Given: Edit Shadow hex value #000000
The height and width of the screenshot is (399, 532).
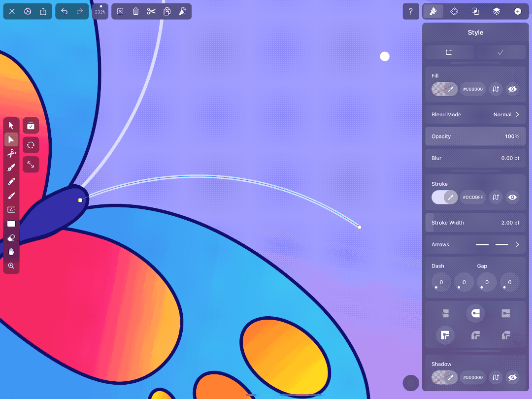Looking at the screenshot, I should point(472,377).
